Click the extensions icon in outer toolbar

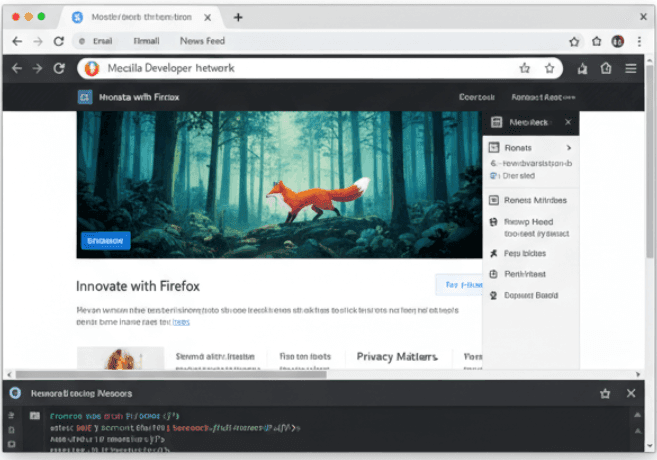(x=597, y=41)
